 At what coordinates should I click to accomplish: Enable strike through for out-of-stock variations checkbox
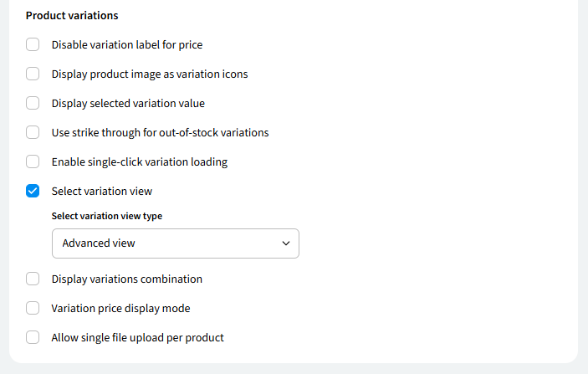pos(33,132)
